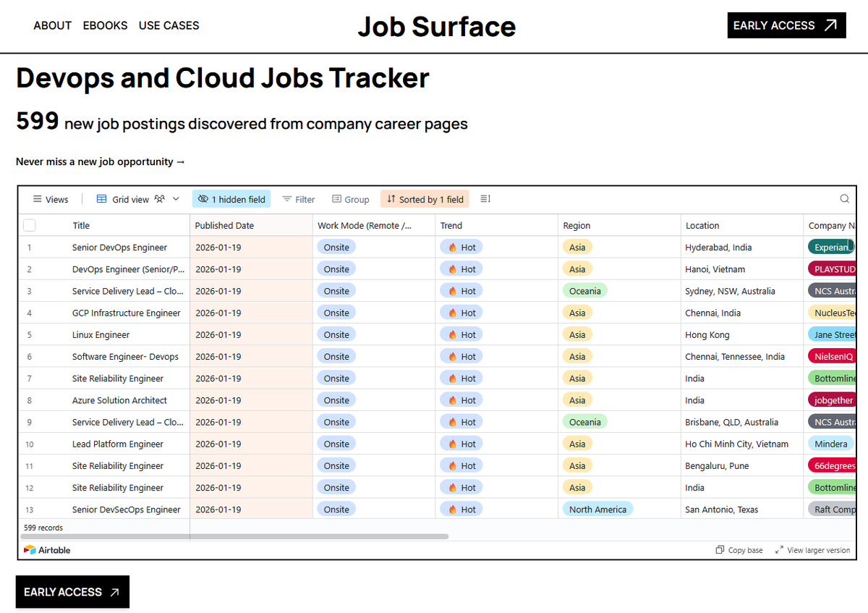Click the Grid view people icon
This screenshot has width=868, height=613.
click(x=159, y=199)
